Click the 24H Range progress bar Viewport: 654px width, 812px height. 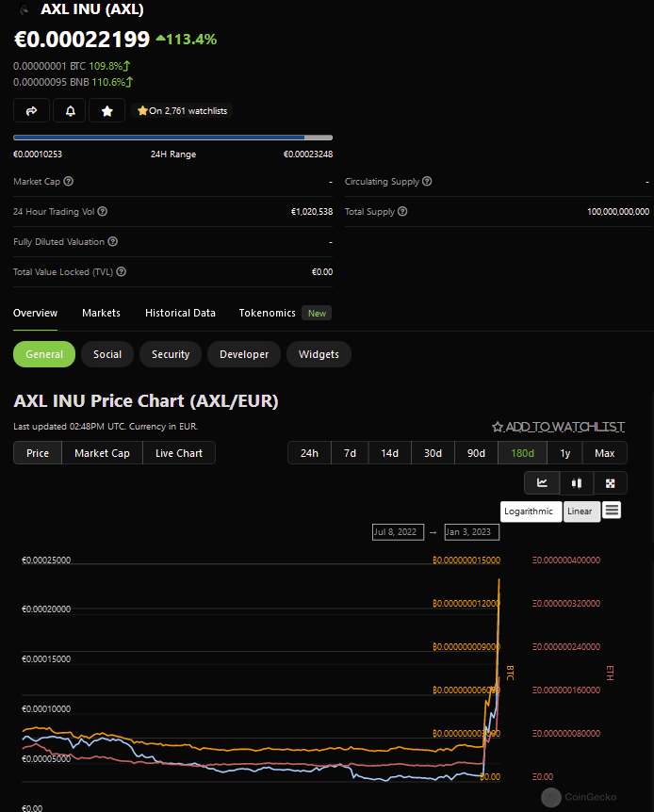(x=173, y=138)
